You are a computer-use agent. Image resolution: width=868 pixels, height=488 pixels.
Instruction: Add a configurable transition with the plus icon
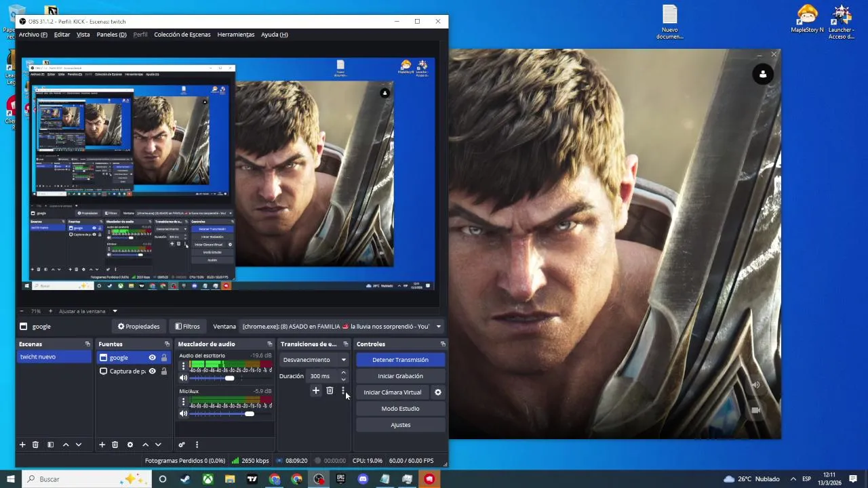[315, 390]
